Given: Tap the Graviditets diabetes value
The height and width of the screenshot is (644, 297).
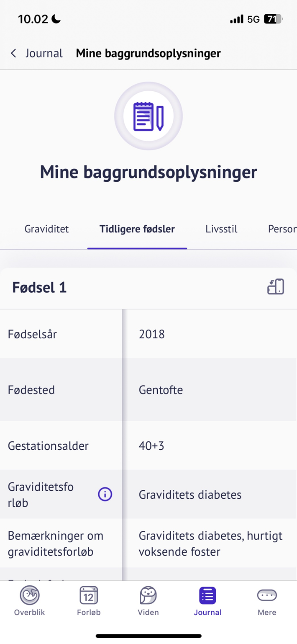Looking at the screenshot, I should pos(190,495).
